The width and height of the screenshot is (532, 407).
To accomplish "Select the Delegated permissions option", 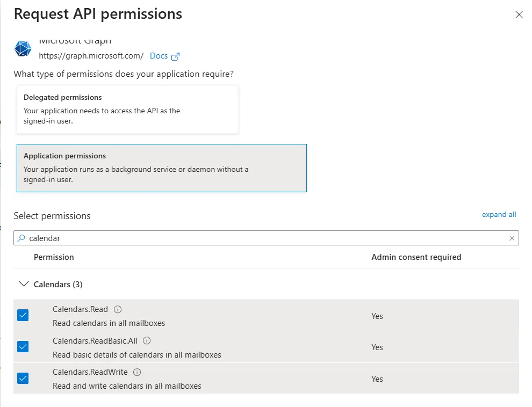I will coord(127,109).
